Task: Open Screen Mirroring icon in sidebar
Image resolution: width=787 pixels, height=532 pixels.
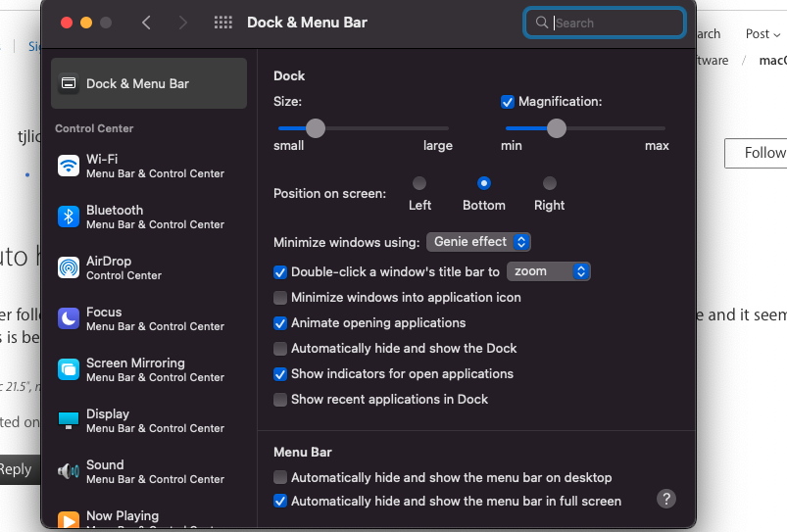Action: pyautogui.click(x=69, y=369)
